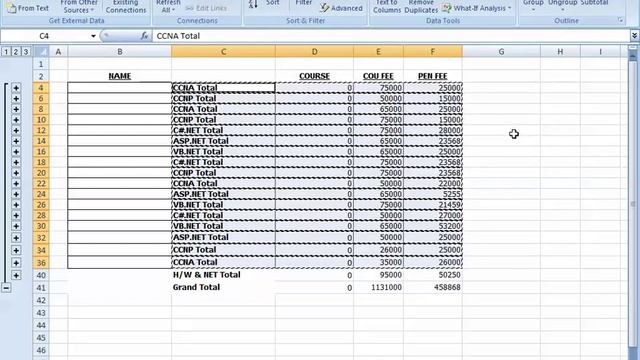The image size is (640, 360).
Task: Expand the group at row 10
Action: [16, 120]
